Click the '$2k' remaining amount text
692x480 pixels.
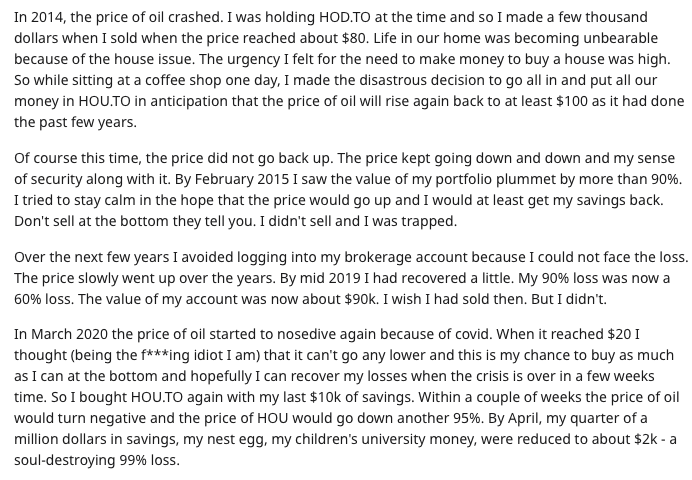(x=645, y=439)
